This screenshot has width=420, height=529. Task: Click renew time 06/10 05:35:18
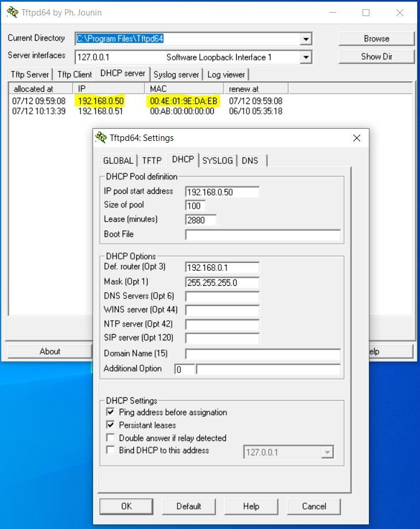pos(256,111)
